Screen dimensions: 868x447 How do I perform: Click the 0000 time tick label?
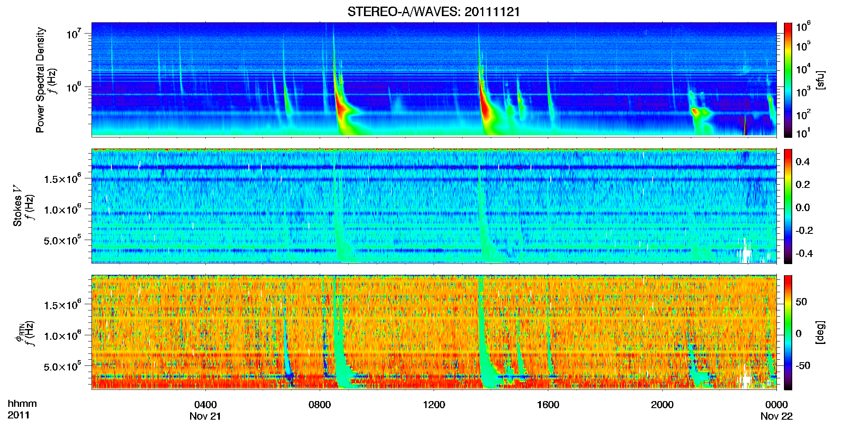[776, 404]
